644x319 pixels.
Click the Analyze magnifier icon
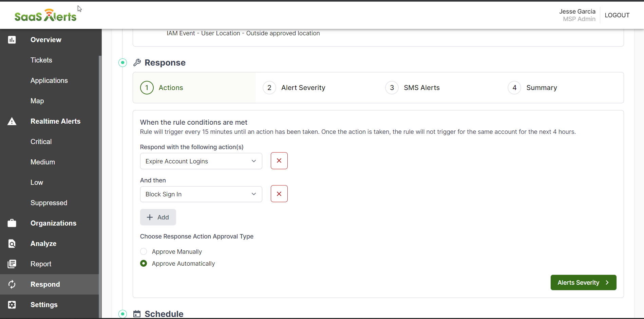(12, 244)
